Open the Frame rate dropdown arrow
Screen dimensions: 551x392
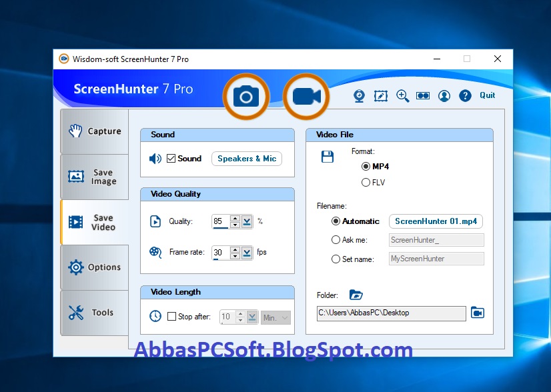click(247, 253)
